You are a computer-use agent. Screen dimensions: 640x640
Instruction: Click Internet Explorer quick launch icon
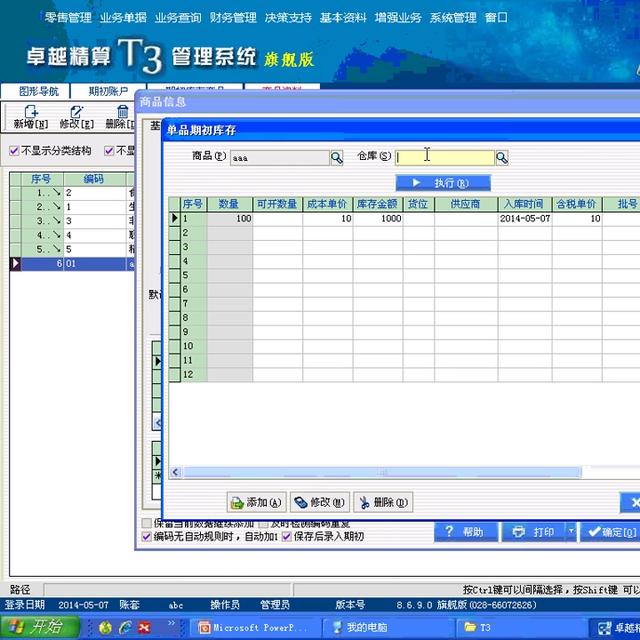click(125, 627)
